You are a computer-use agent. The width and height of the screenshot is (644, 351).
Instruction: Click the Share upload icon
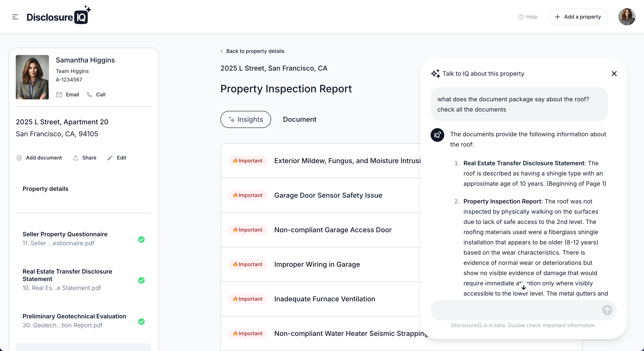(76, 158)
